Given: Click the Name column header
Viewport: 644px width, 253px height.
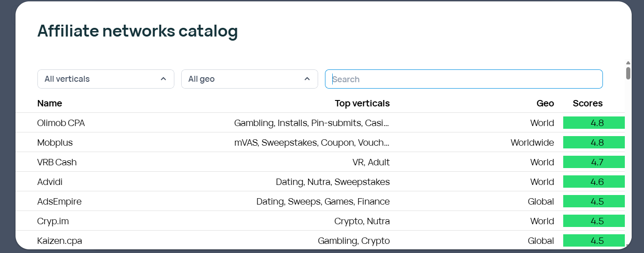Looking at the screenshot, I should coord(50,103).
